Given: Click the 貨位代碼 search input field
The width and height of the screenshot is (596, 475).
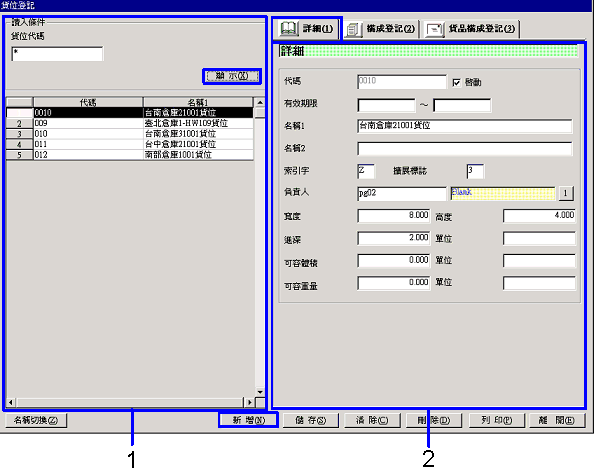Looking at the screenshot, I should [x=57, y=54].
